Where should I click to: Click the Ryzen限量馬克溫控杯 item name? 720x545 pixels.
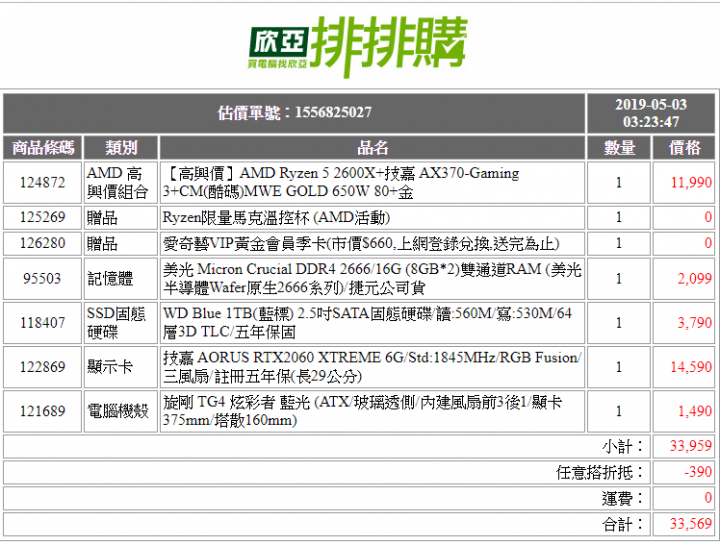click(276, 218)
